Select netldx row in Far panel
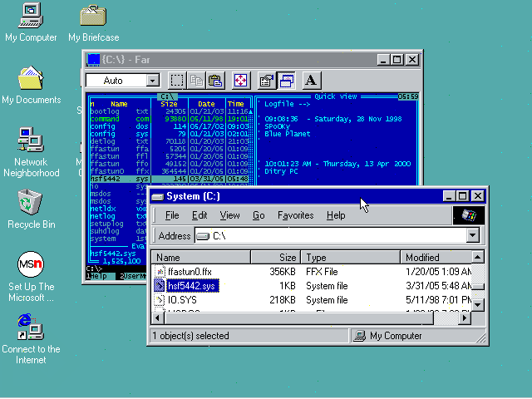Screen dimensions: 532x399 [x=119, y=209]
